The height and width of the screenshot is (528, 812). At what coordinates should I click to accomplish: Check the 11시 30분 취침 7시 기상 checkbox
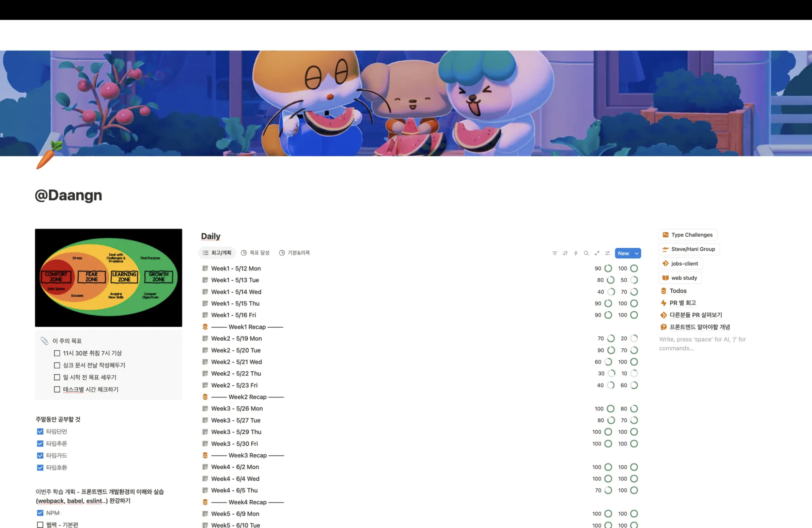coord(57,353)
